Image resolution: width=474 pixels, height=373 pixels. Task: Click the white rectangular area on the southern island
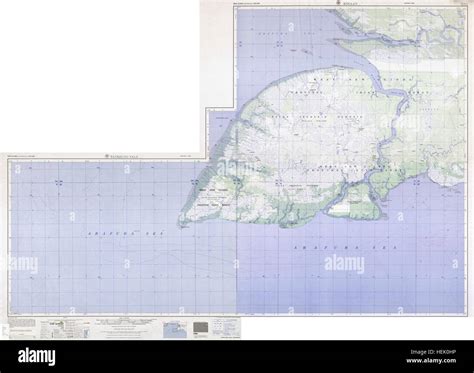[340, 208]
